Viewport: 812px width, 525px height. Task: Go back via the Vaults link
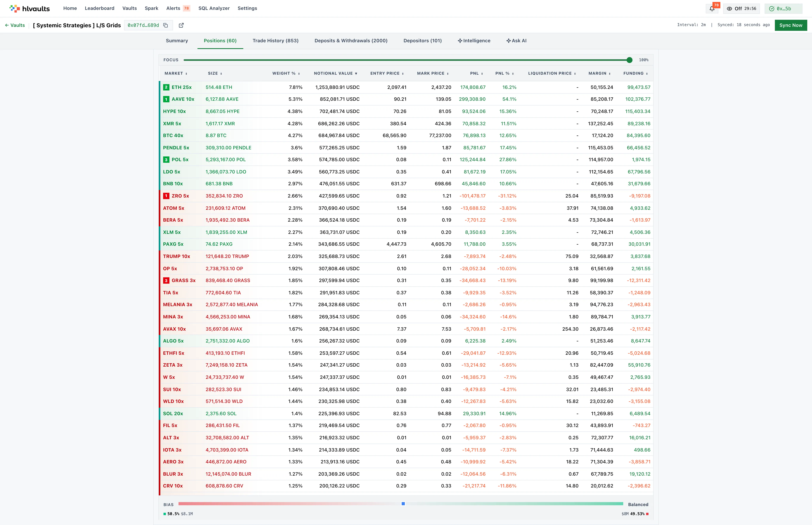coord(15,25)
